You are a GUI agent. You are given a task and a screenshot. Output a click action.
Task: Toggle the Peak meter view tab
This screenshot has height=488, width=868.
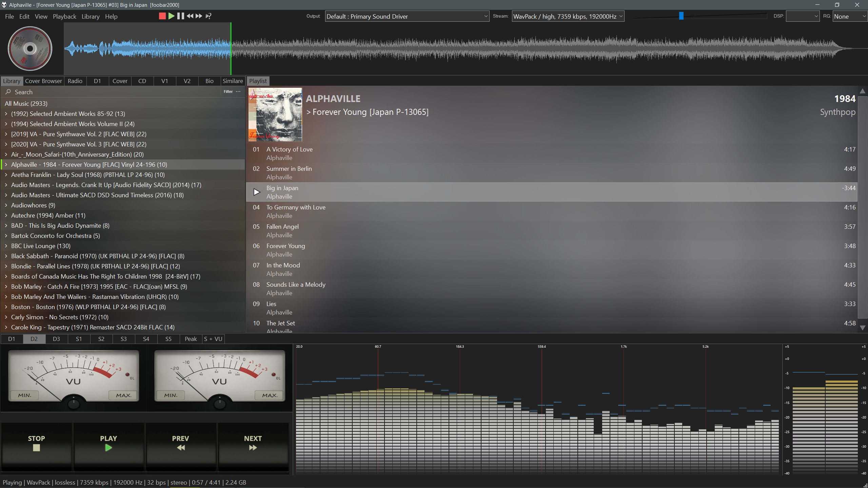pyautogui.click(x=191, y=339)
